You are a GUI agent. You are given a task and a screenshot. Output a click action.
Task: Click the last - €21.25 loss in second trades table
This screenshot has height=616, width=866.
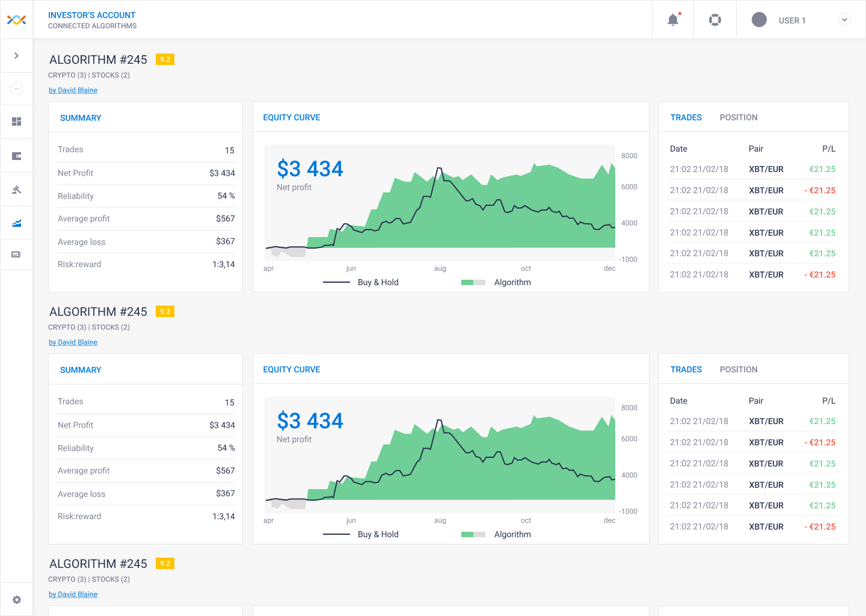(x=820, y=526)
